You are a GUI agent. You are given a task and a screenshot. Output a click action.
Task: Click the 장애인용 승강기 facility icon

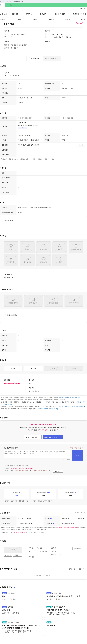click(33, 301)
